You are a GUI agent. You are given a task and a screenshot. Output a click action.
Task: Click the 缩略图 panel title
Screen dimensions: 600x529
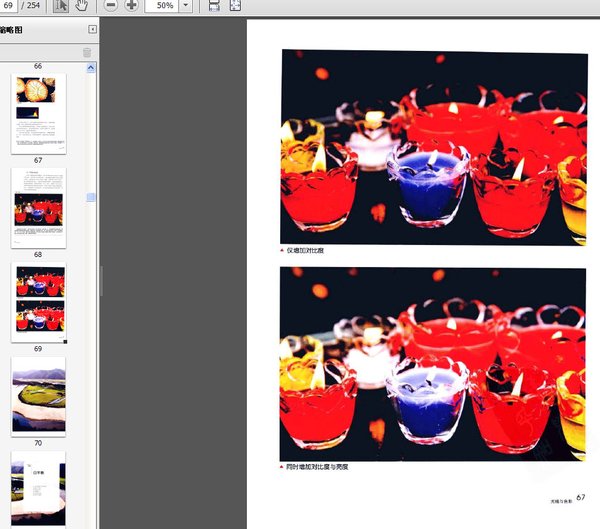[11, 30]
